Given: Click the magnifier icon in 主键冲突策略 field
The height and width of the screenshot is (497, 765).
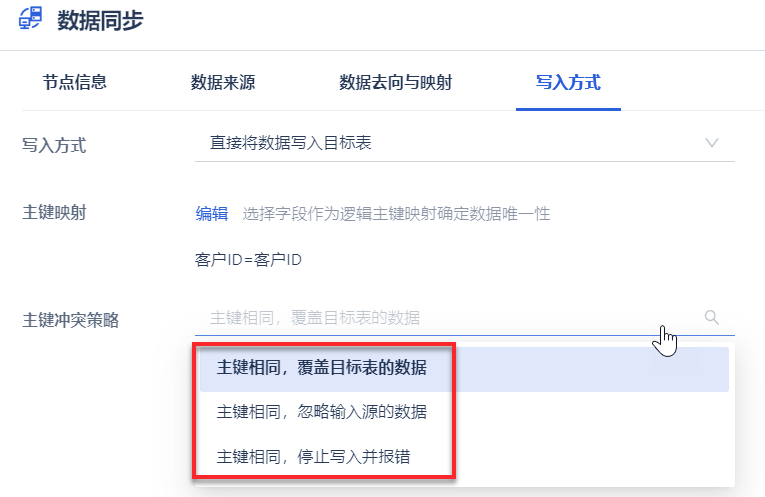Looking at the screenshot, I should pyautogui.click(x=712, y=318).
